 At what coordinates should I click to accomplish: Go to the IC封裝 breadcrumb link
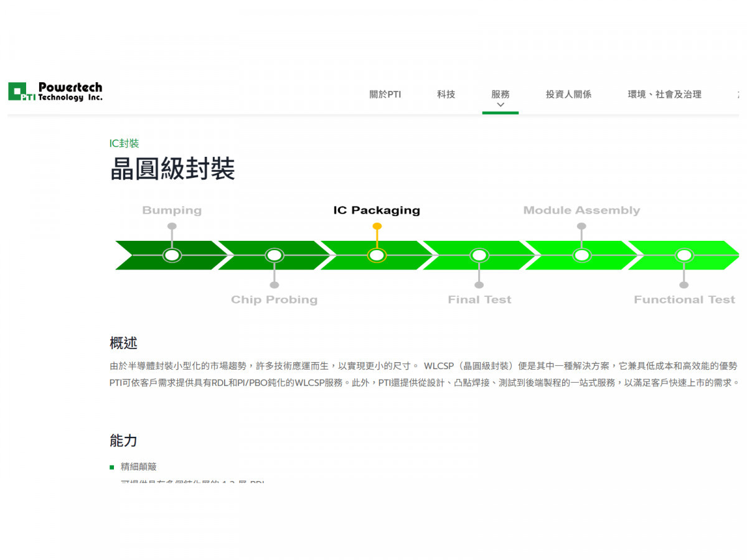pos(125,143)
